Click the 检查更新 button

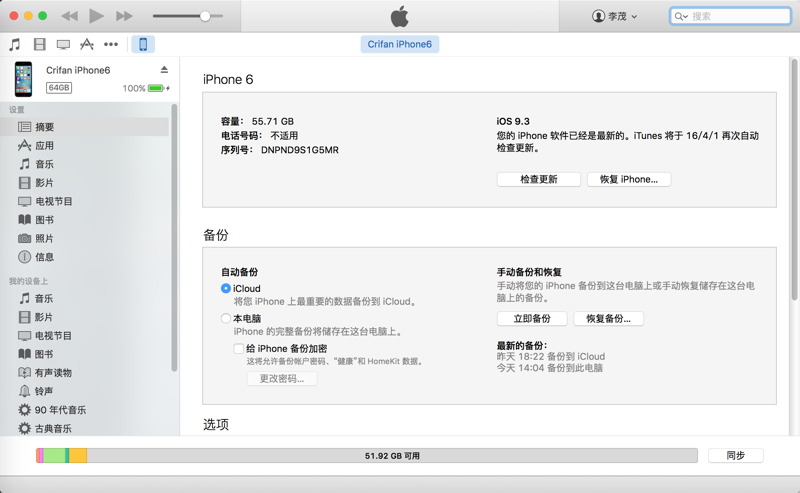(x=539, y=179)
